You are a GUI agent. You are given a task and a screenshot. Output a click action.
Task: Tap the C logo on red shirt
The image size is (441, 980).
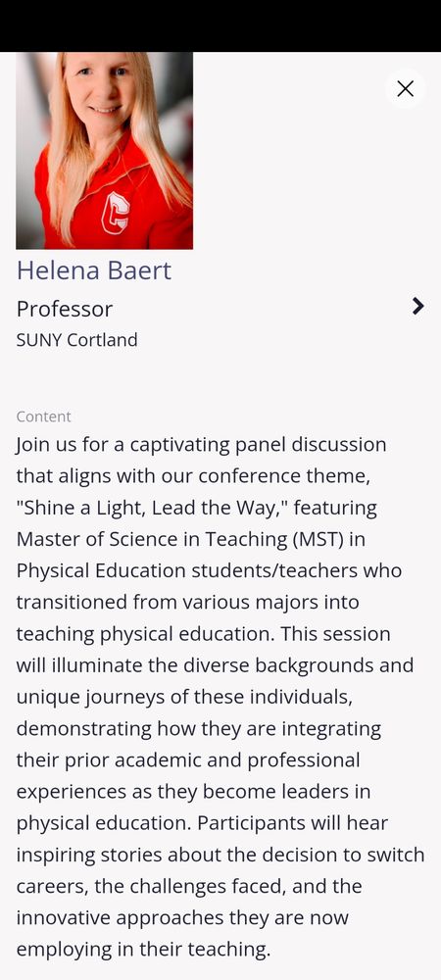[x=115, y=212]
